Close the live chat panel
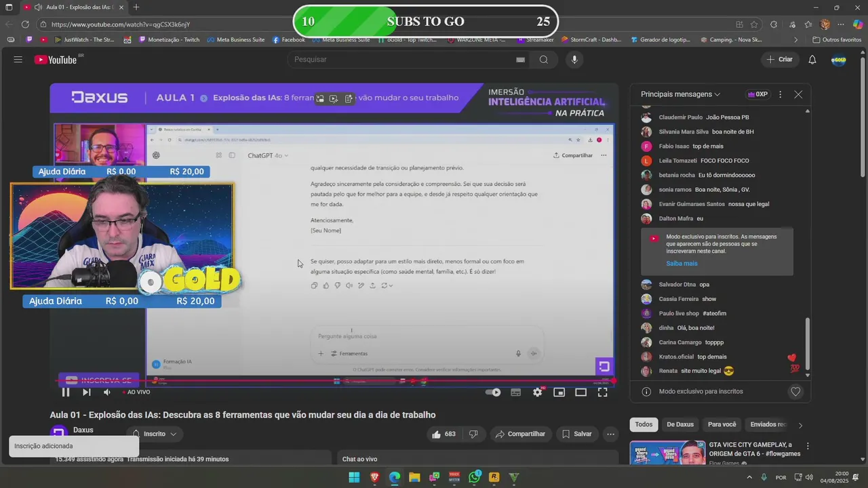 pyautogui.click(x=798, y=94)
